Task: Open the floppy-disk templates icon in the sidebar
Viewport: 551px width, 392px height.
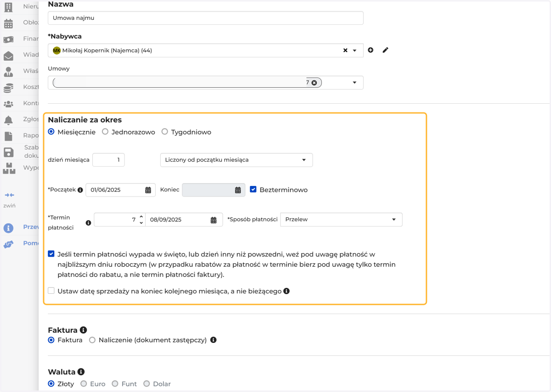Action: (x=8, y=152)
